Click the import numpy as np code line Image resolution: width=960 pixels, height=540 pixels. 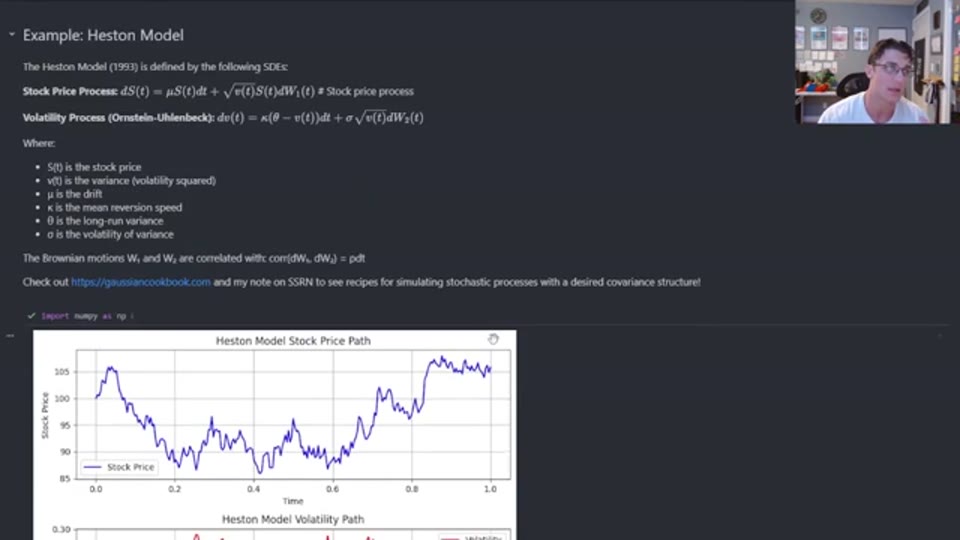tap(84, 317)
